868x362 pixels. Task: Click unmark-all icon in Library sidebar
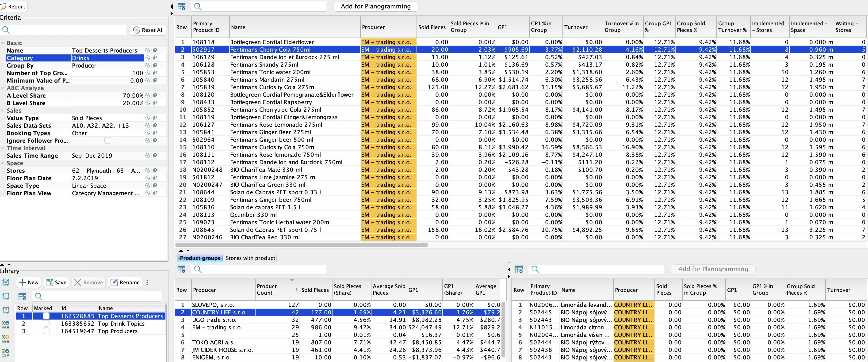pyautogui.click(x=5, y=296)
